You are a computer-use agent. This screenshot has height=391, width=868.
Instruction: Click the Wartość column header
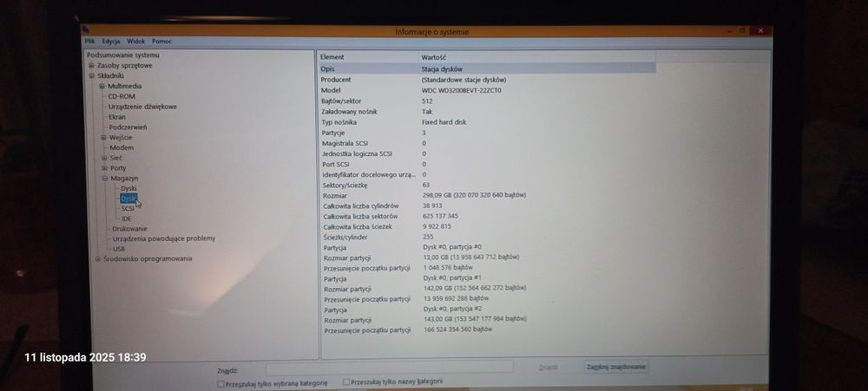[537, 57]
